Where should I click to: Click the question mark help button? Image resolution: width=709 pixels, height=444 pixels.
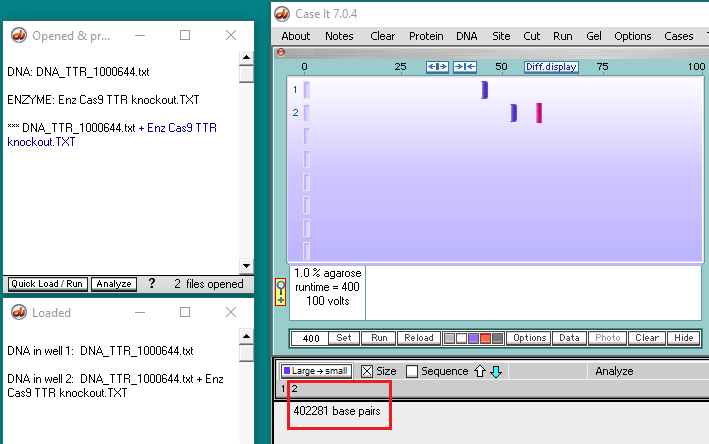152,284
